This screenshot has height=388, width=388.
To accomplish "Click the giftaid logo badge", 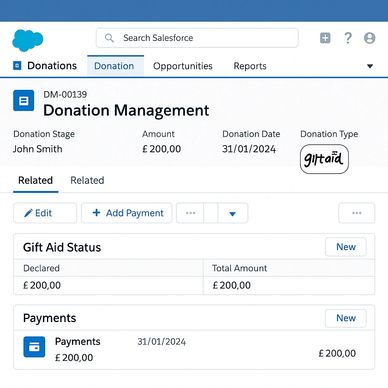I will [324, 159].
